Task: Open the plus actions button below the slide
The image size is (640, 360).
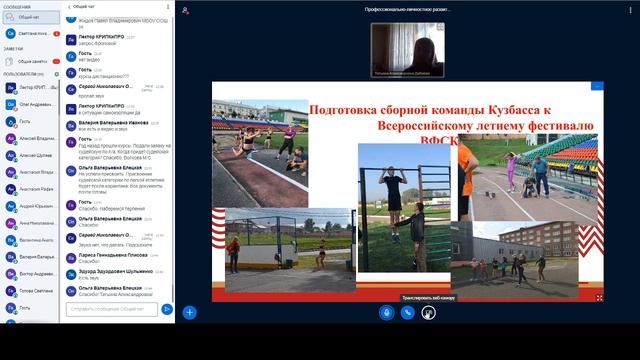Action: [189, 313]
